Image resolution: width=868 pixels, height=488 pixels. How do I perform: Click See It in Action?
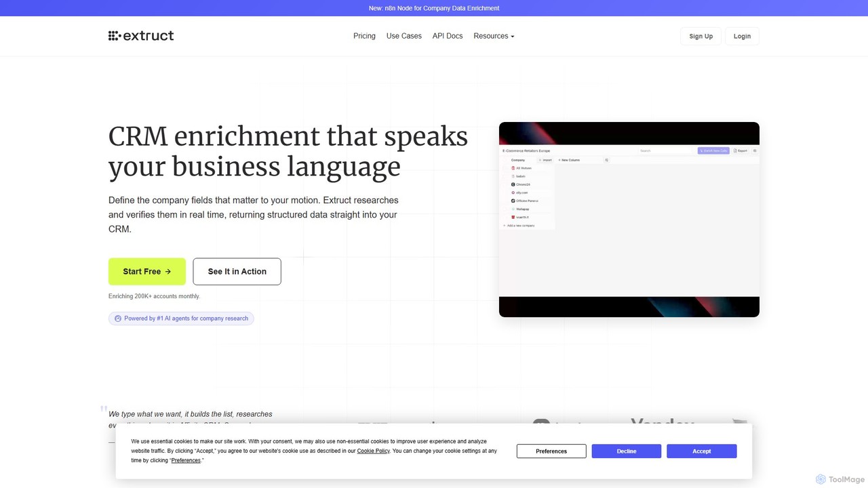pos(237,271)
